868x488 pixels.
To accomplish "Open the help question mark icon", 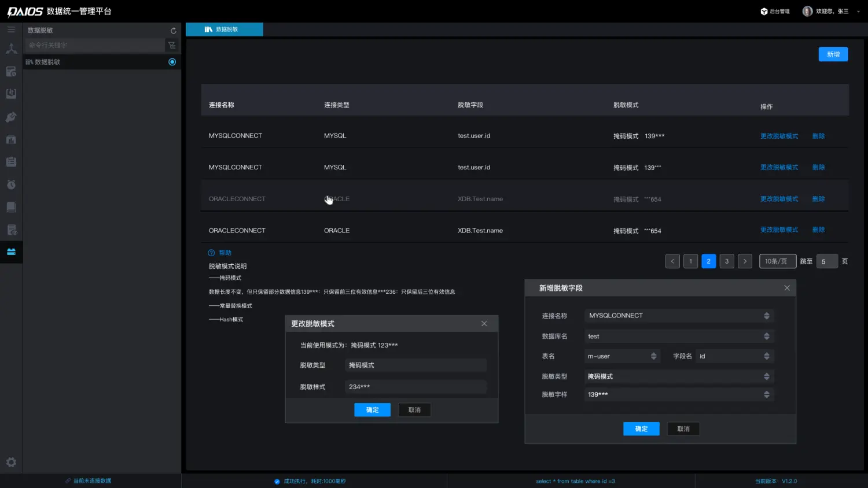I will pyautogui.click(x=211, y=253).
